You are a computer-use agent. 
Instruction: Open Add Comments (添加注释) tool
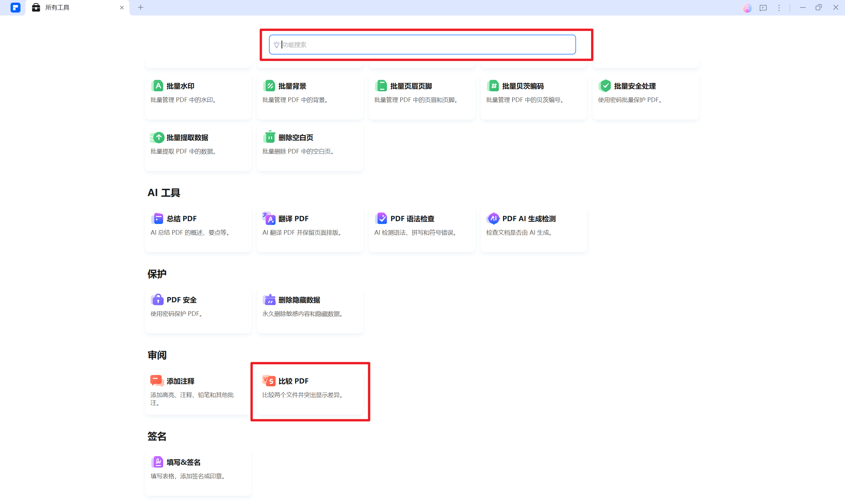coord(180,381)
